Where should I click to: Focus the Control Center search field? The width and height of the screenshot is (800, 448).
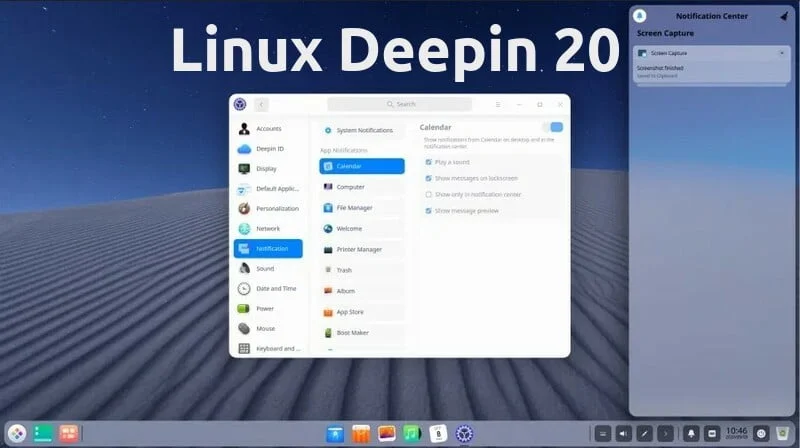tap(399, 104)
